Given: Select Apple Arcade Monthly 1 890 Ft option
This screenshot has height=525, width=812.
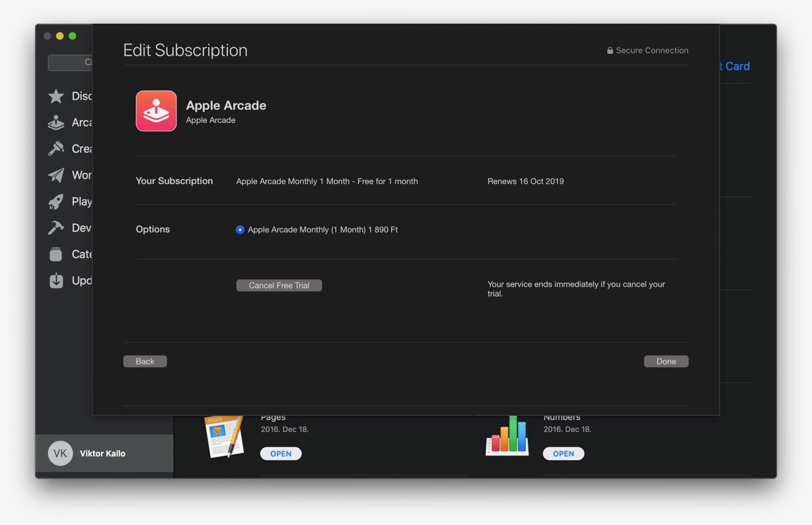Looking at the screenshot, I should pos(240,230).
